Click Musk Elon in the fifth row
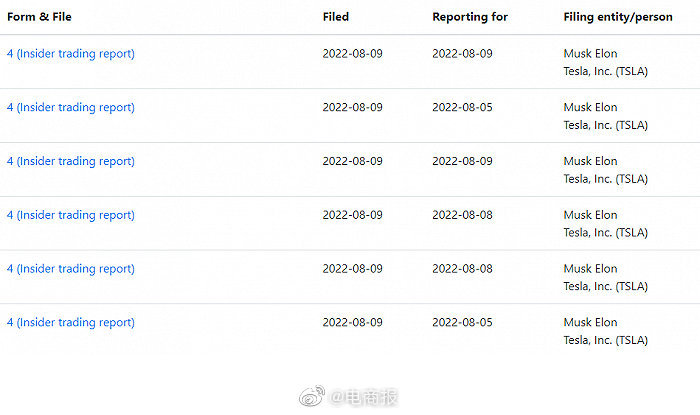This screenshot has width=700, height=415. coord(590,269)
